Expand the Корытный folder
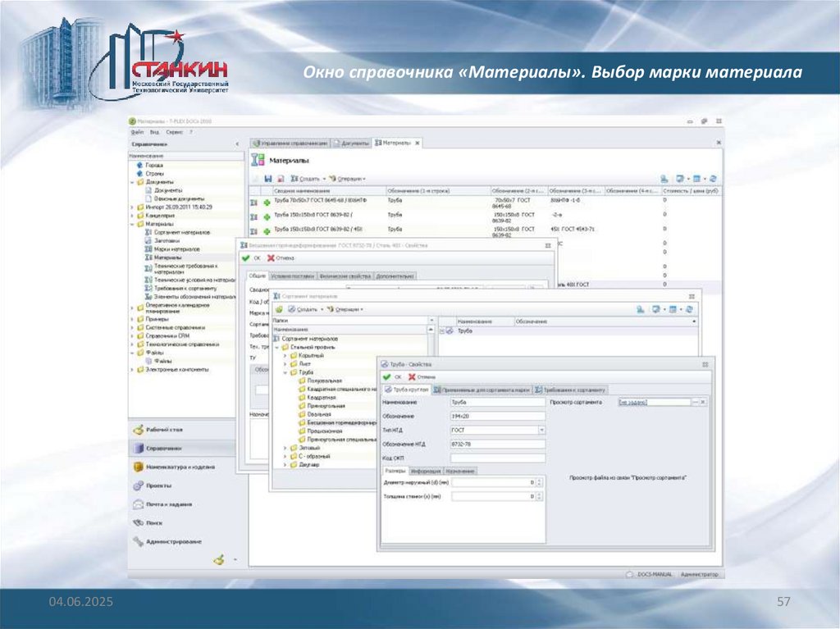Viewport: 840px width, 629px height. click(285, 356)
